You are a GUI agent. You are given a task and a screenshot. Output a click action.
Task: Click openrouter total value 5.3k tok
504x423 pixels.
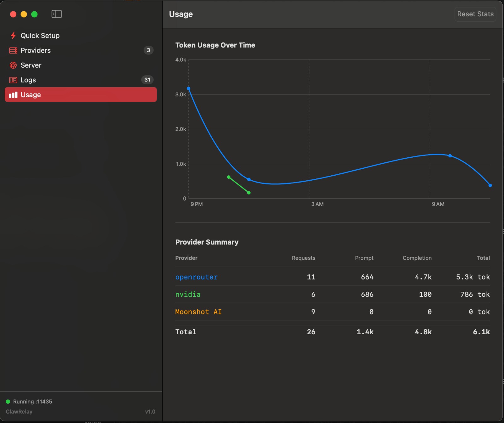pos(473,277)
